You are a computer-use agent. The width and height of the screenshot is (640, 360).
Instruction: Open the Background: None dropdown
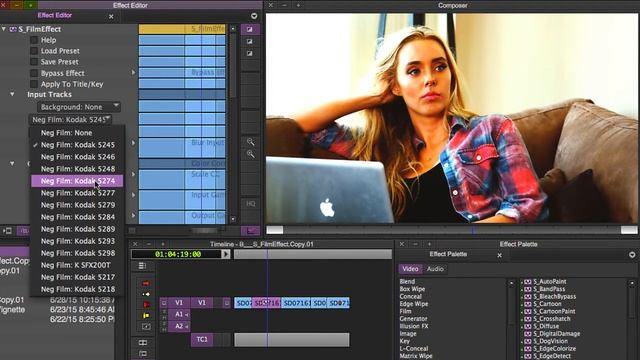click(79, 107)
